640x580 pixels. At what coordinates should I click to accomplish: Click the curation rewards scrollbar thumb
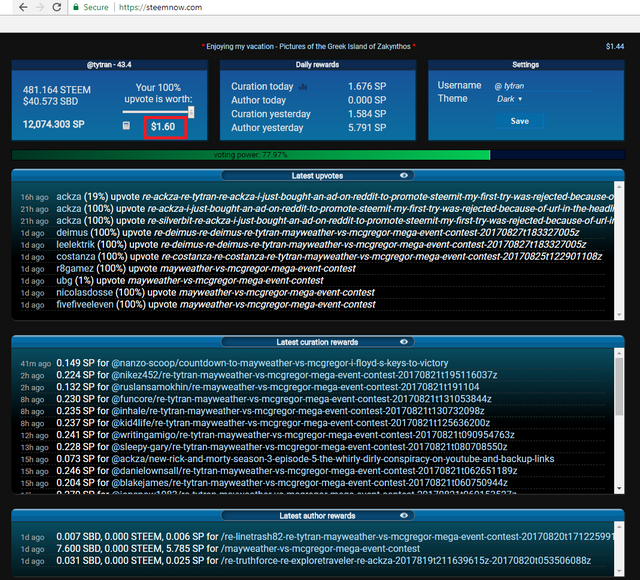pyautogui.click(x=619, y=386)
